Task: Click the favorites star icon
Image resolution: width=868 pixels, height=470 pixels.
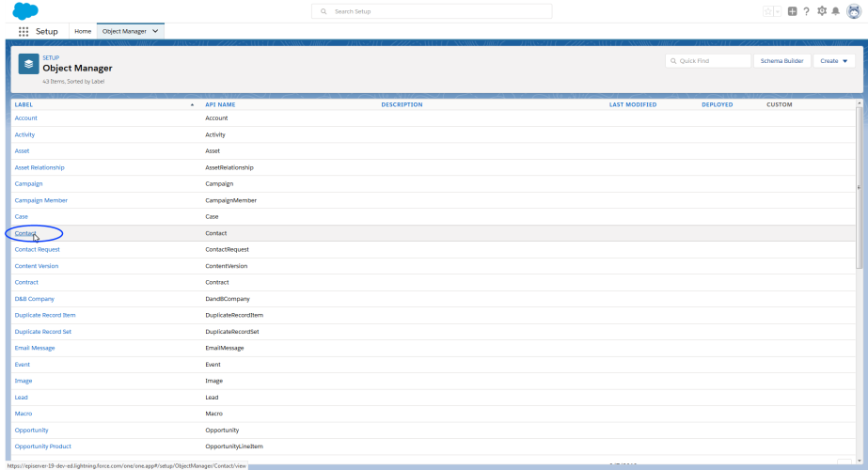Action: click(x=767, y=11)
